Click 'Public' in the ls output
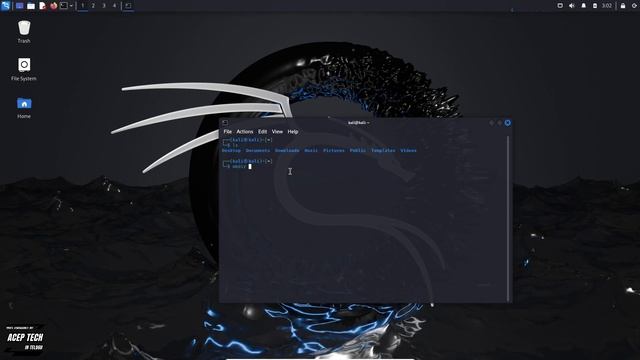This screenshot has height=360, width=640. point(358,151)
